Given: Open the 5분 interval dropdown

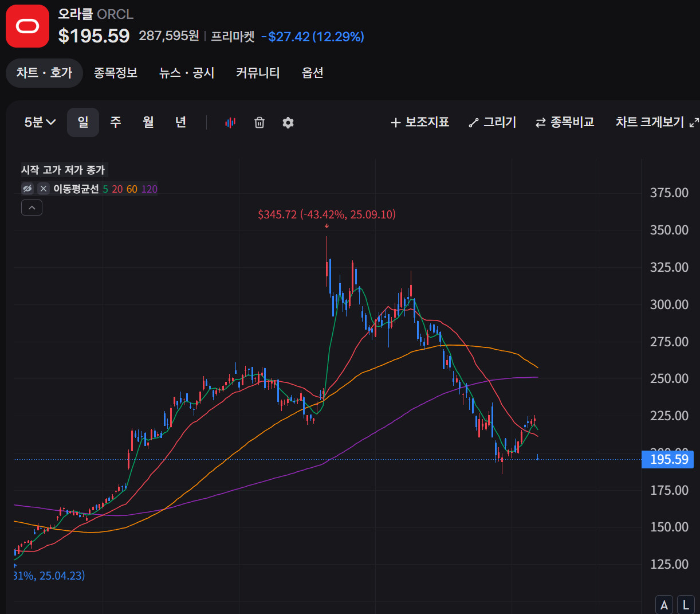Looking at the screenshot, I should click(x=40, y=122).
